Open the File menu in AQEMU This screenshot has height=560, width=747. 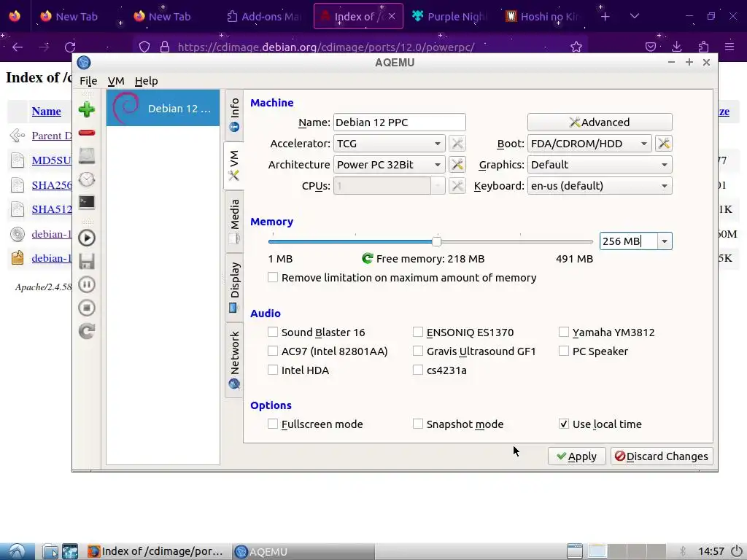pyautogui.click(x=88, y=81)
